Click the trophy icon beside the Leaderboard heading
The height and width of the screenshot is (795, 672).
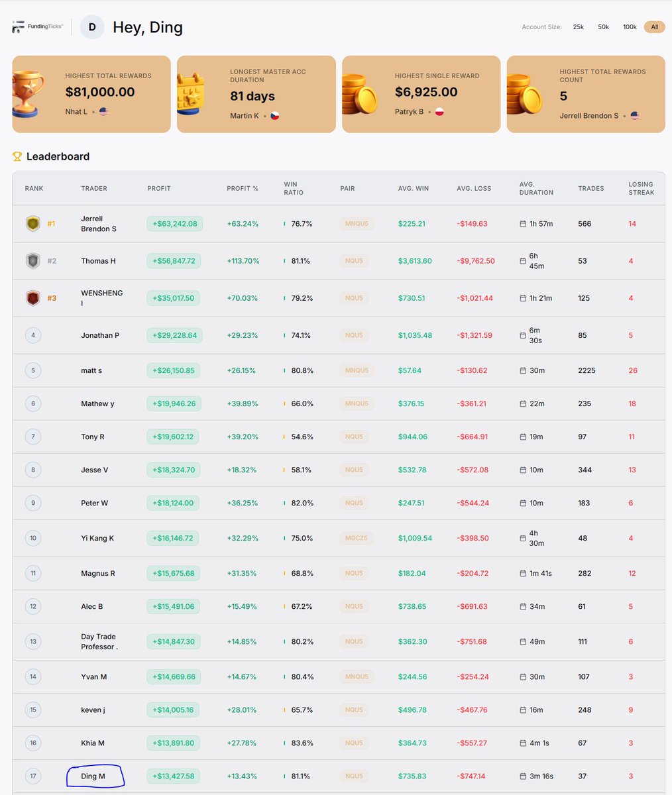tap(18, 157)
